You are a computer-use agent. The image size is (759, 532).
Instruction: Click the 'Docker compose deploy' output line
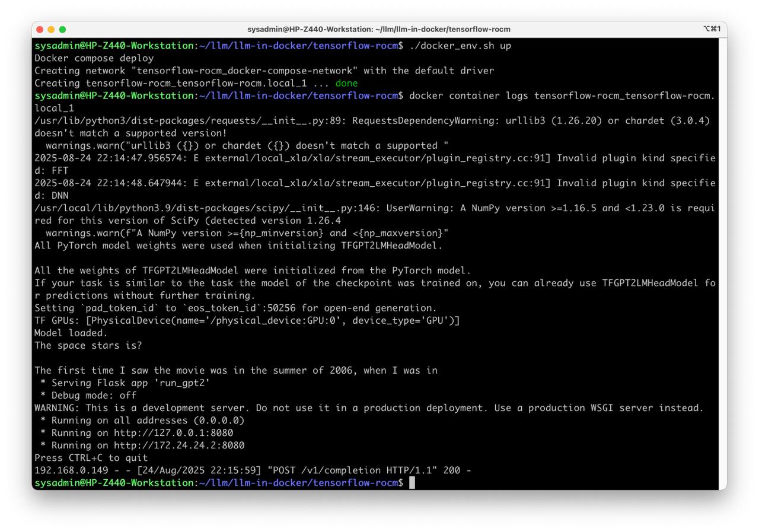pos(94,58)
